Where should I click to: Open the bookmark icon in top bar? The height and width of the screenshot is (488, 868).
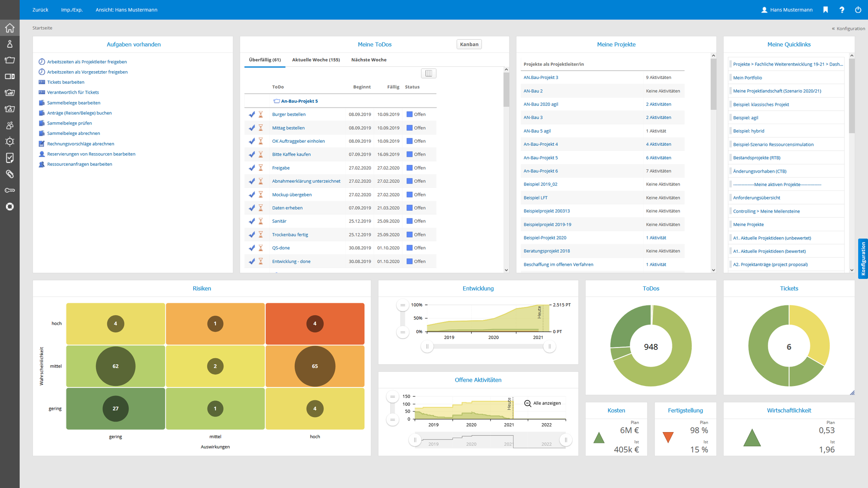coord(825,10)
